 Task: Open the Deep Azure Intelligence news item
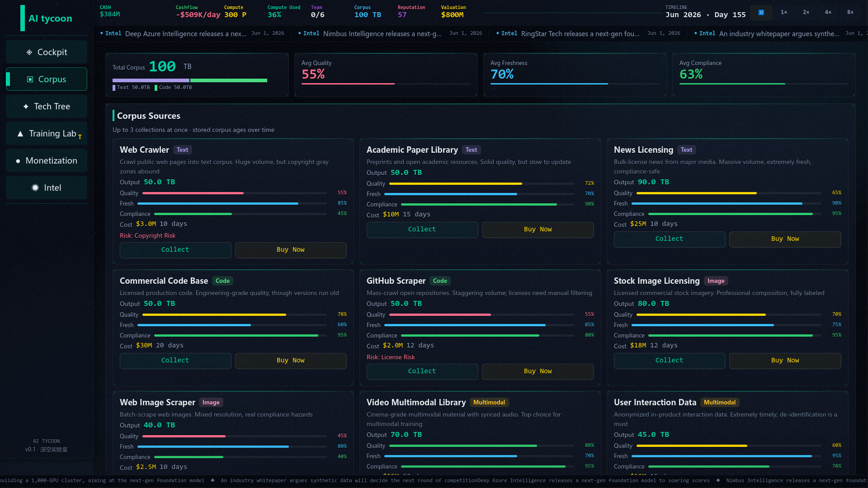(x=192, y=33)
